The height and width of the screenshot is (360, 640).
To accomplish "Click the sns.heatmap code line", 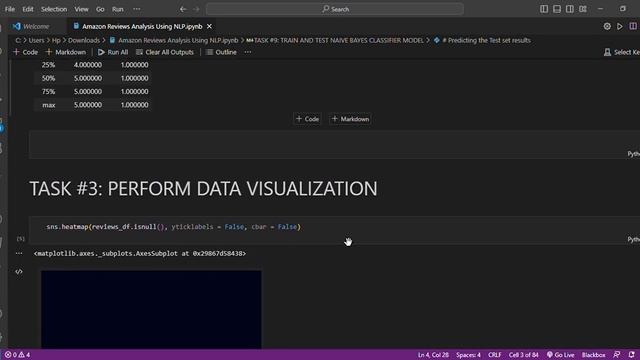I will (x=173, y=227).
